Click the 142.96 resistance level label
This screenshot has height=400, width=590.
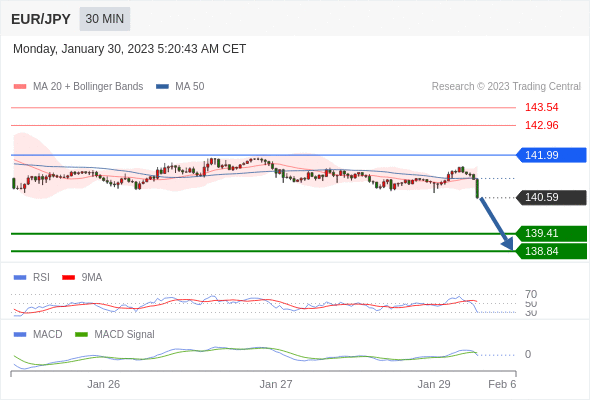(x=541, y=125)
